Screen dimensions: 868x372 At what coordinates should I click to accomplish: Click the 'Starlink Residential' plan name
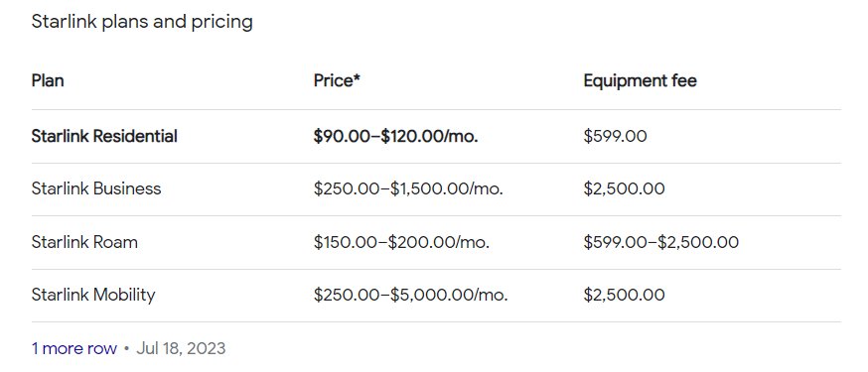(104, 136)
